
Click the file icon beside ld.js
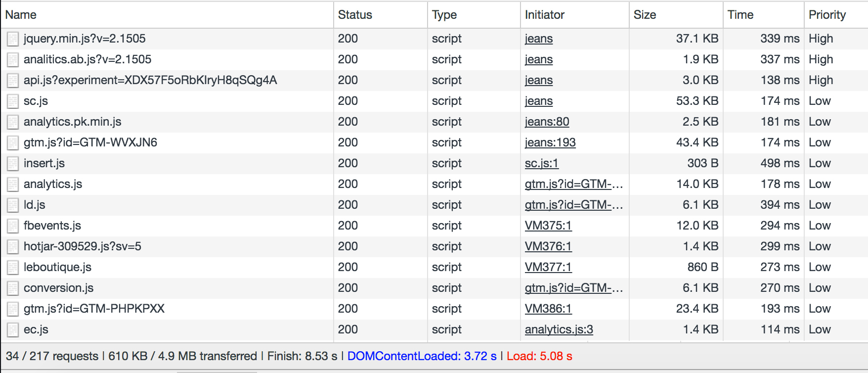click(x=13, y=205)
